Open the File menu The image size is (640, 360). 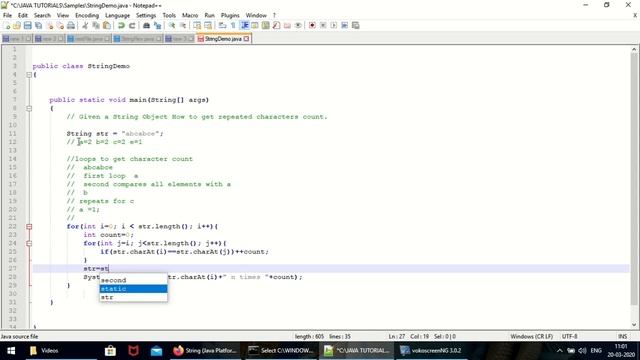click(7, 15)
